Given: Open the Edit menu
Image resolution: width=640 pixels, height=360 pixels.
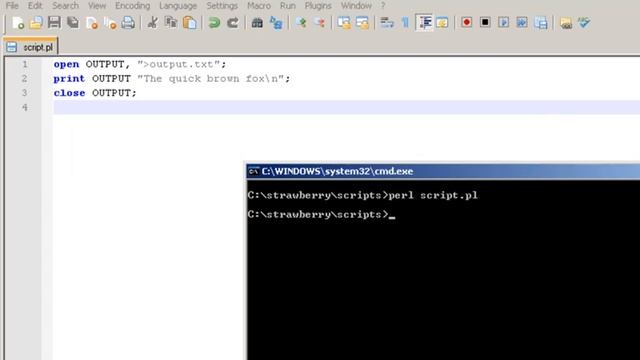Looking at the screenshot, I should tap(35, 6).
